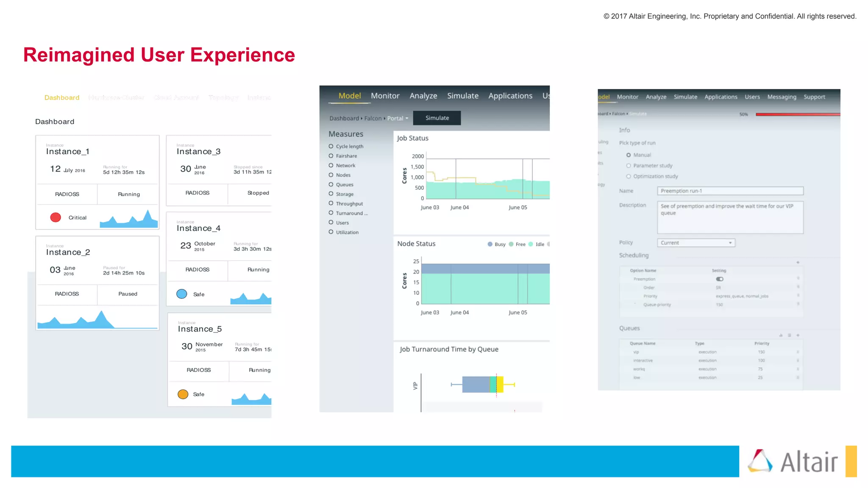868x488 pixels.
Task: Click the dark Simulate button
Action: (437, 118)
